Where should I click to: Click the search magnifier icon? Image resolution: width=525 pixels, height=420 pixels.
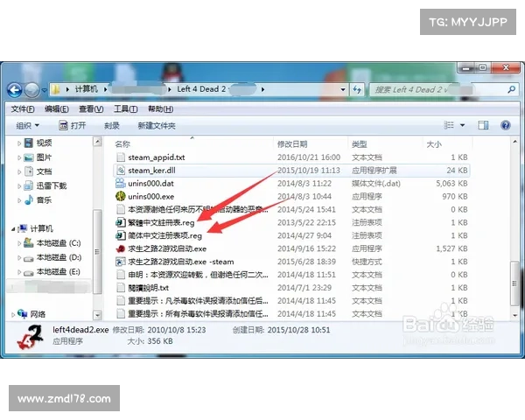511,89
